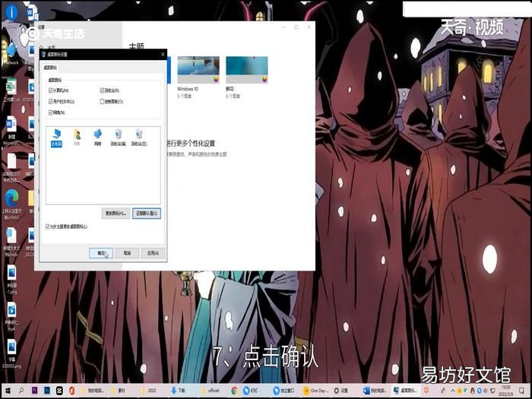Open the Windows Start menu
Viewport: 532px width, 399px height.
(8, 391)
